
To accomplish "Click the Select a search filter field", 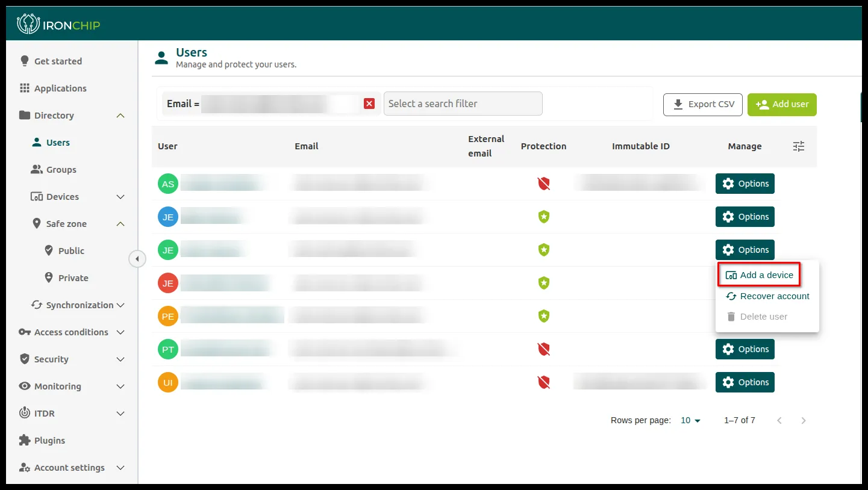I will pos(463,104).
